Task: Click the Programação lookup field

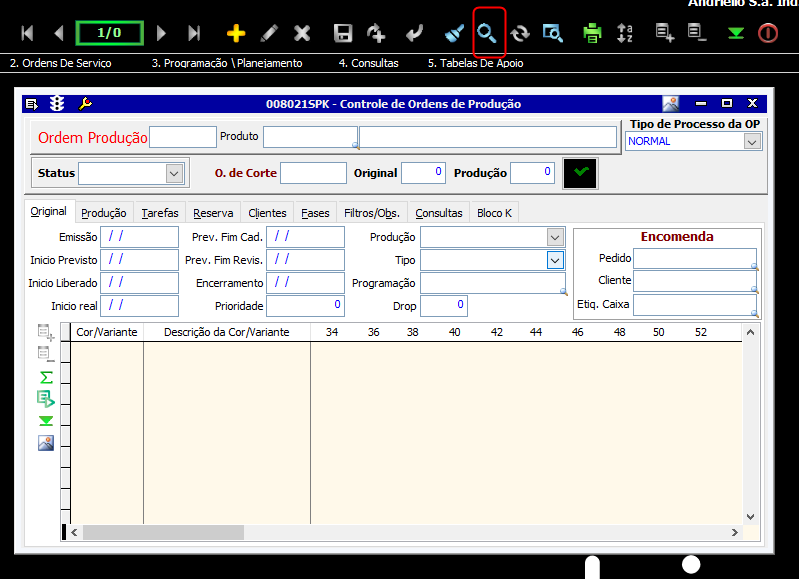Action: (493, 283)
